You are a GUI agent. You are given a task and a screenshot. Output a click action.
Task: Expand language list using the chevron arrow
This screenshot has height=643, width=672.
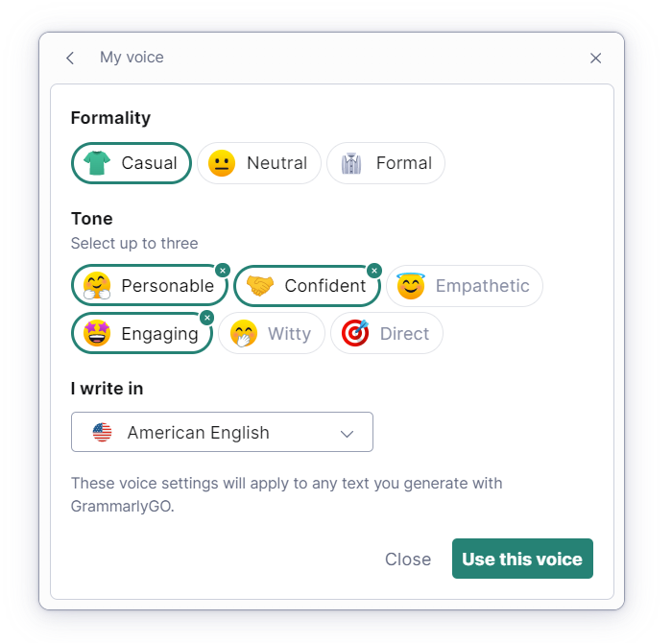pyautogui.click(x=348, y=434)
